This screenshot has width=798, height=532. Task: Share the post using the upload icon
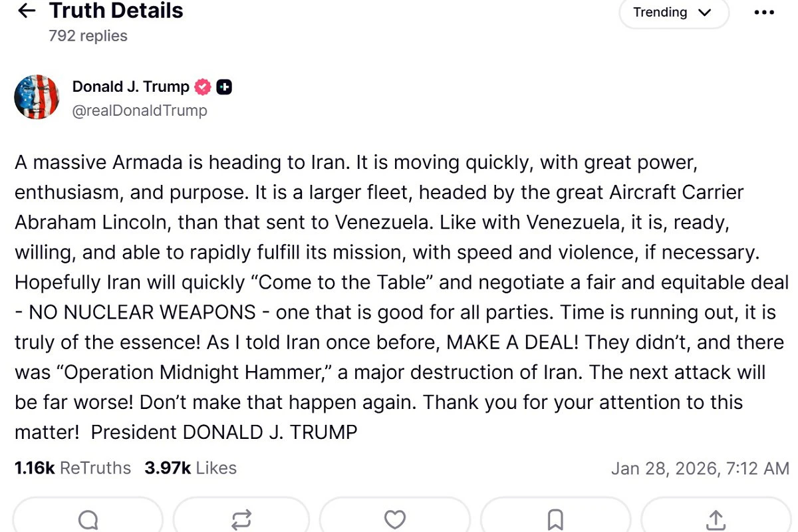pyautogui.click(x=716, y=519)
